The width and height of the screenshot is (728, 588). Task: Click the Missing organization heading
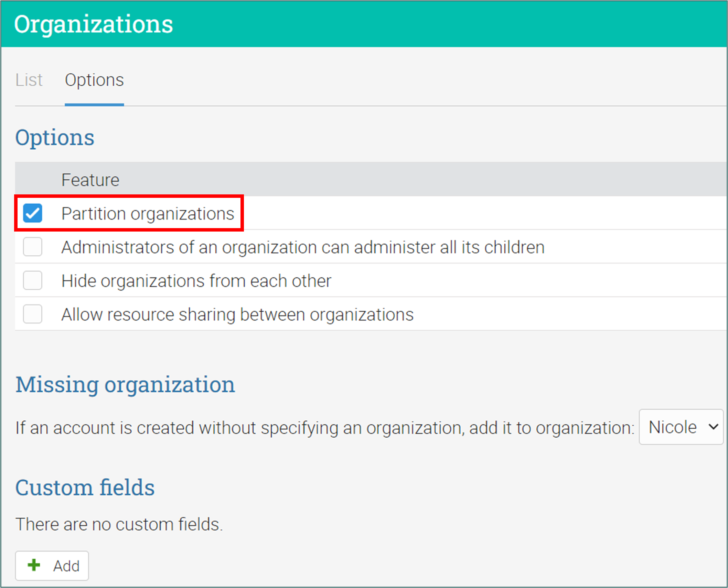[x=125, y=384]
